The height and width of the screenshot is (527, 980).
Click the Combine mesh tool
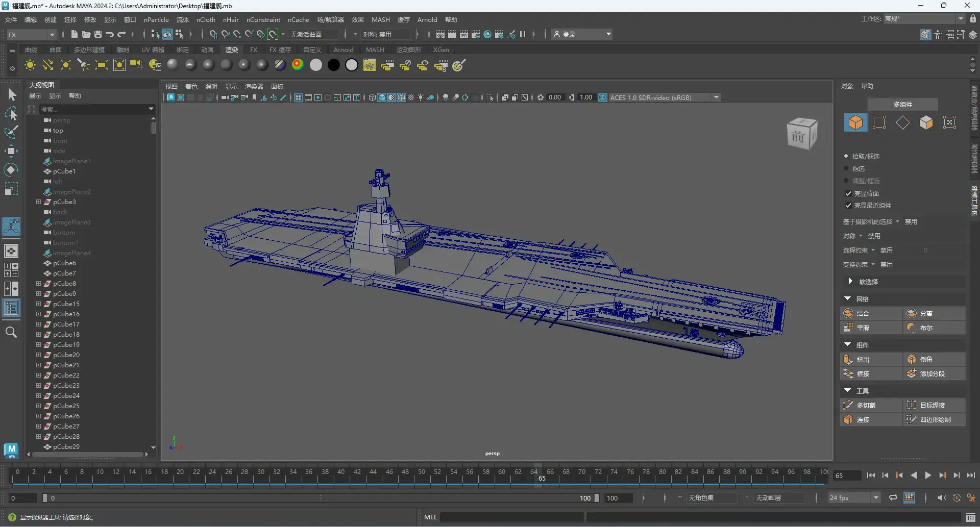[871, 313]
